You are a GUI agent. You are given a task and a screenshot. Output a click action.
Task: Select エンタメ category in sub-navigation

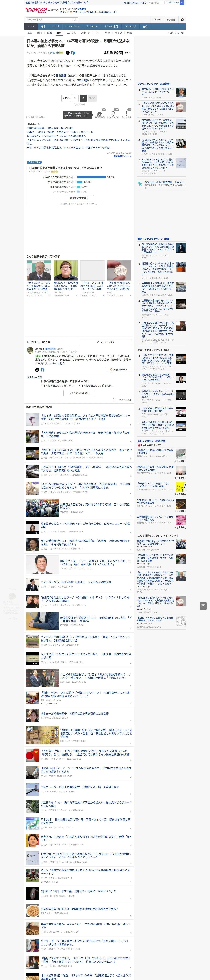click(71, 33)
